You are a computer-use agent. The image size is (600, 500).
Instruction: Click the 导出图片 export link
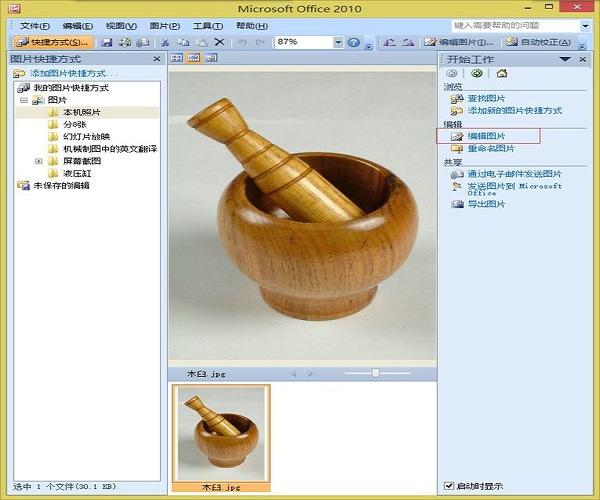pos(486,204)
